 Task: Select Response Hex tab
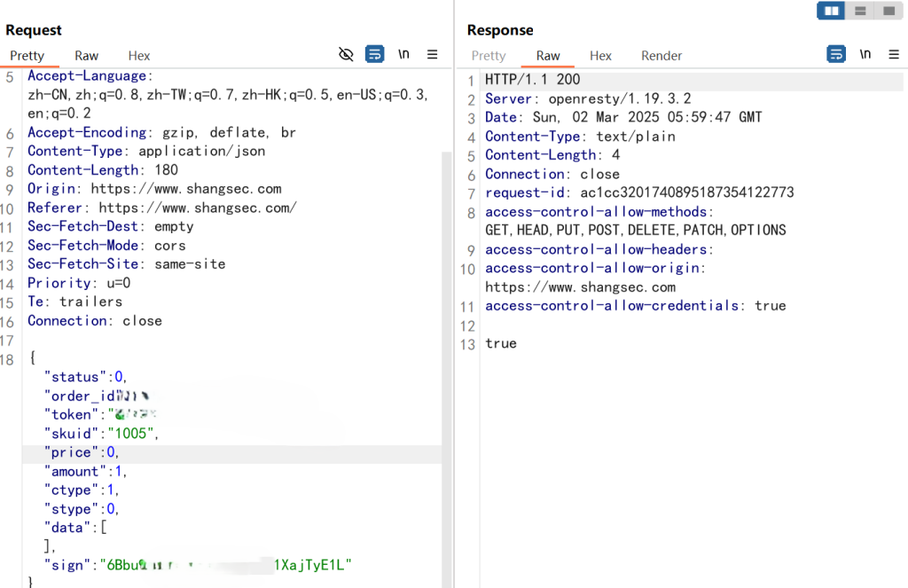click(x=600, y=56)
